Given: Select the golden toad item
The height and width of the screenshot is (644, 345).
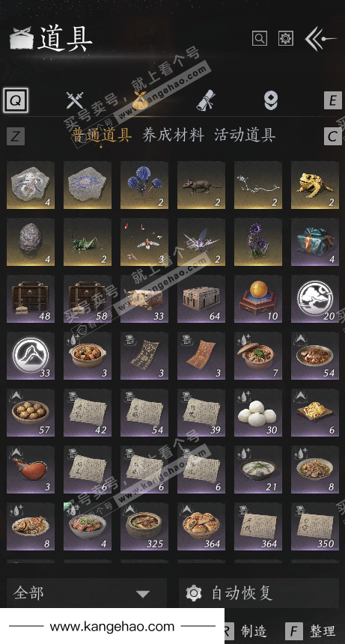Looking at the screenshot, I should pyautogui.click(x=315, y=185).
